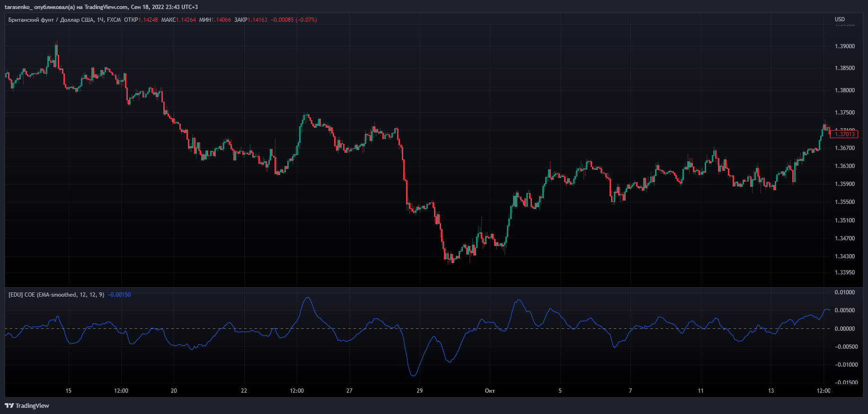Click the 1.35900 price axis label
868x414 pixels.
coord(845,184)
